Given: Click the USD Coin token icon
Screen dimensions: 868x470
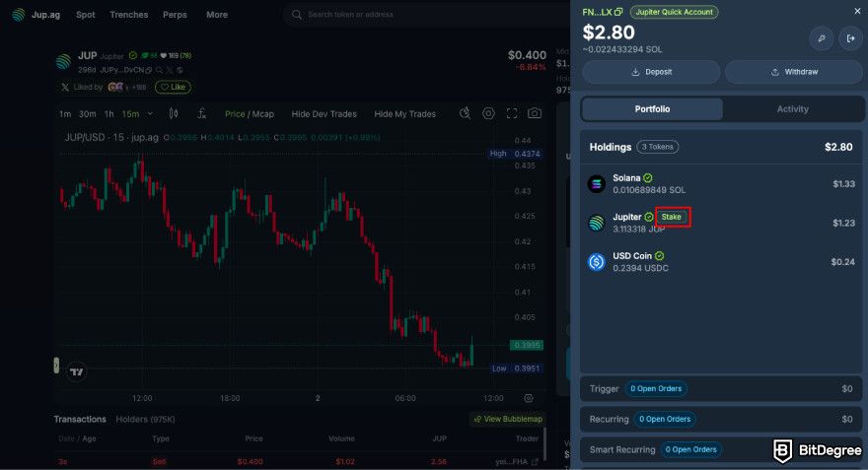Looking at the screenshot, I should [596, 261].
